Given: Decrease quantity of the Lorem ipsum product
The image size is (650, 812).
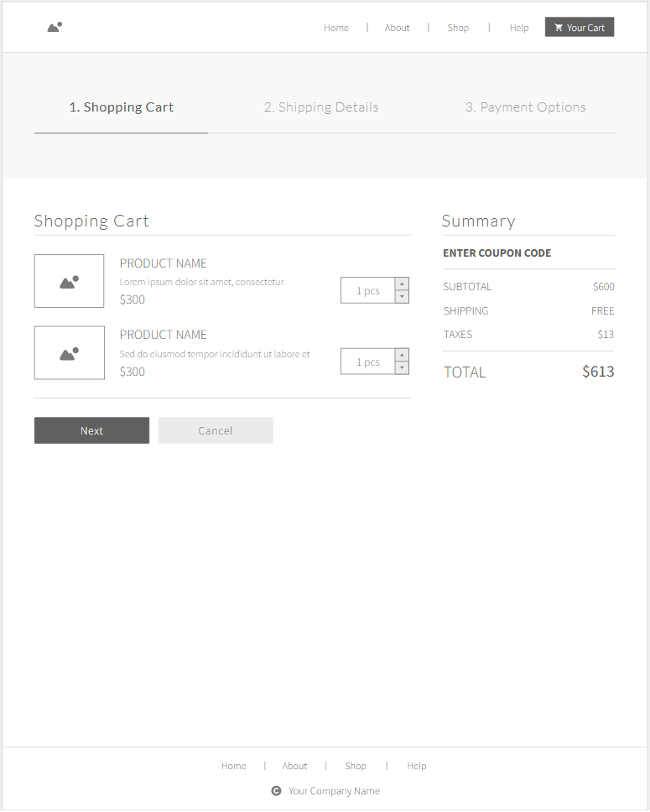Looking at the screenshot, I should (x=402, y=297).
